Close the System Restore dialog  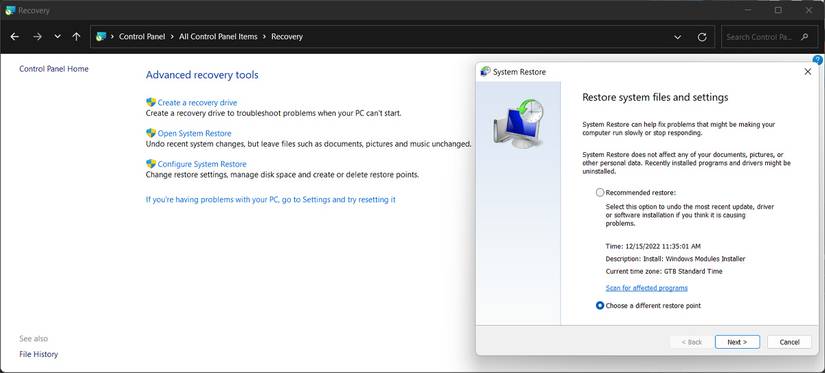click(x=808, y=72)
